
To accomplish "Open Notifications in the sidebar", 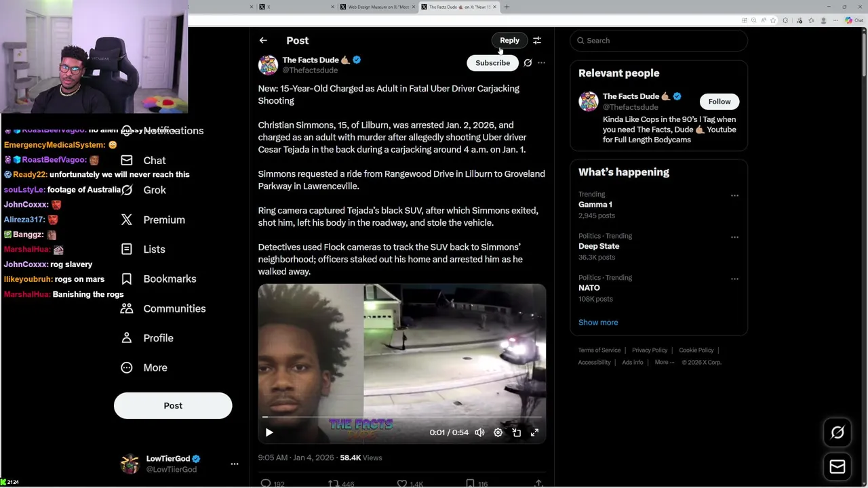I will (163, 131).
